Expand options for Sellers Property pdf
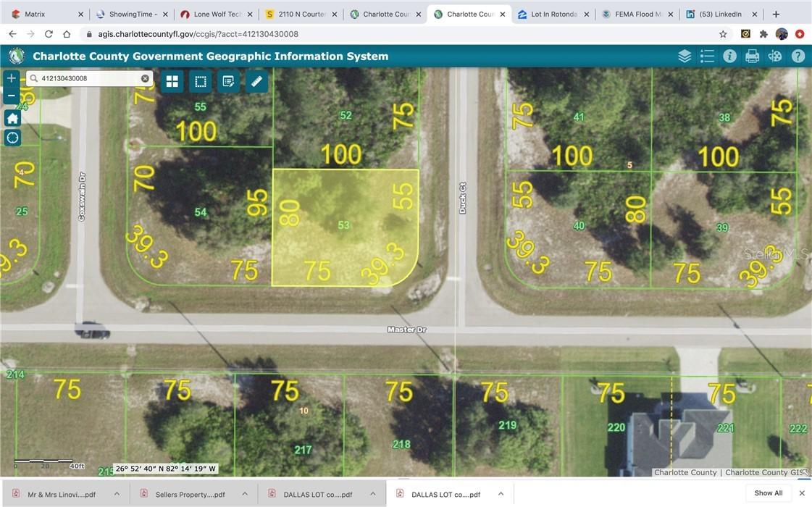 pos(246,493)
